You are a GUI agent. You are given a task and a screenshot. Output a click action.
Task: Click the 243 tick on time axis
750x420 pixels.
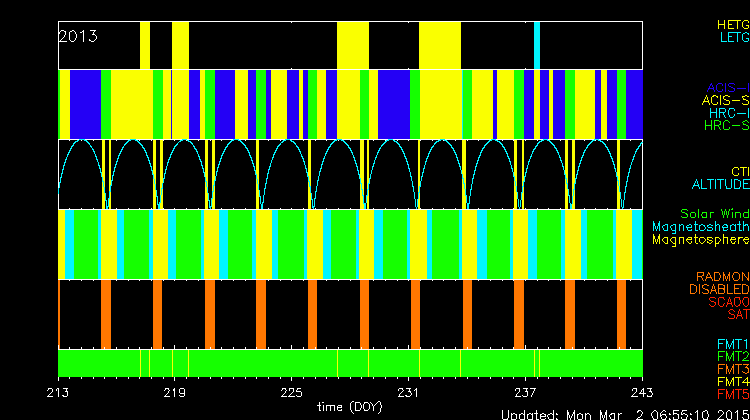coord(641,391)
